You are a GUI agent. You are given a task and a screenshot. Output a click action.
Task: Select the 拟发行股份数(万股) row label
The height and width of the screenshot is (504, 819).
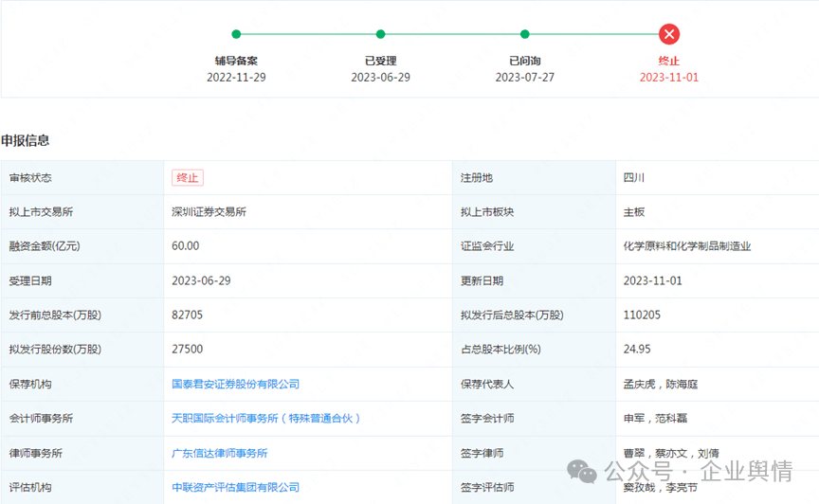tap(55, 350)
